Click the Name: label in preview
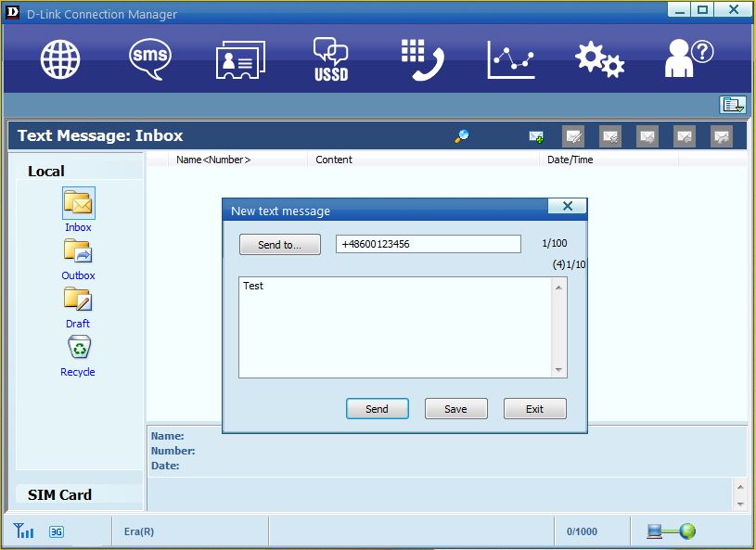Screen dimensions: 756x550 [x=167, y=436]
